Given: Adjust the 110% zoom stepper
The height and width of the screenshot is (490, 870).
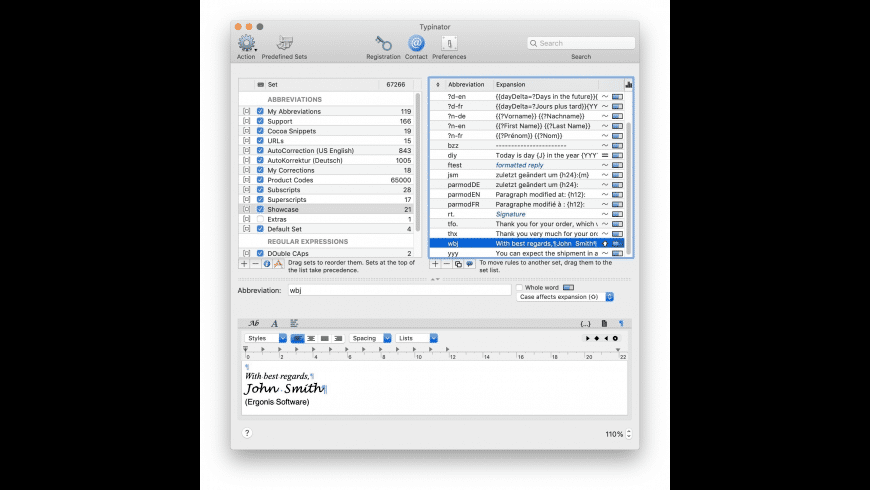Looking at the screenshot, I should click(629, 434).
